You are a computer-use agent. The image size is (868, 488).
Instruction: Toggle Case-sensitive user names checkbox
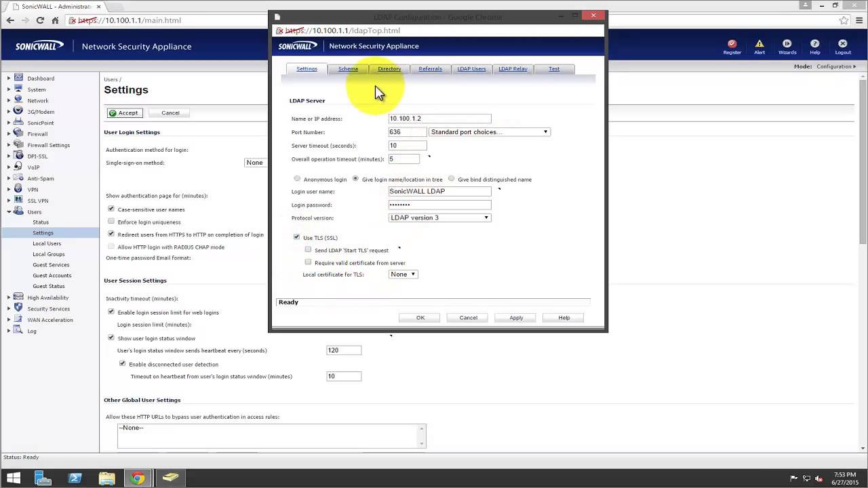[111, 209]
